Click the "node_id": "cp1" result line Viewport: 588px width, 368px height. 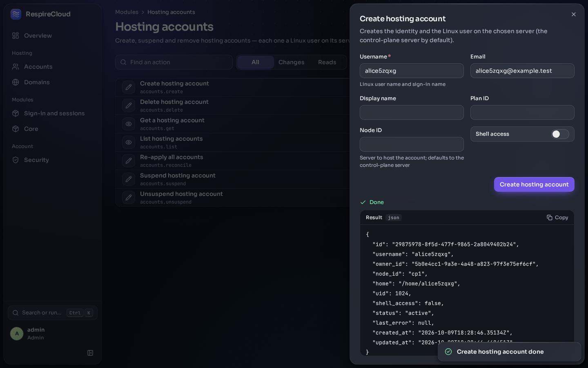tap(400, 274)
